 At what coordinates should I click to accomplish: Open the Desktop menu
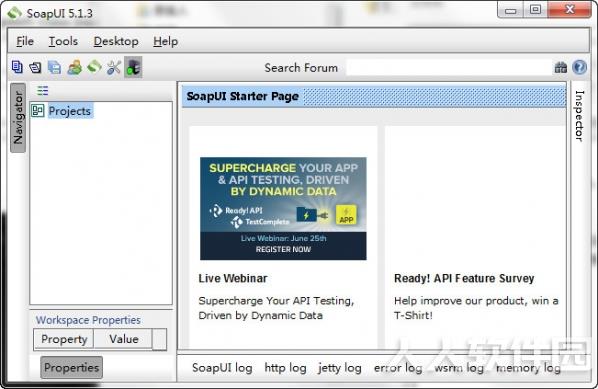click(x=116, y=41)
